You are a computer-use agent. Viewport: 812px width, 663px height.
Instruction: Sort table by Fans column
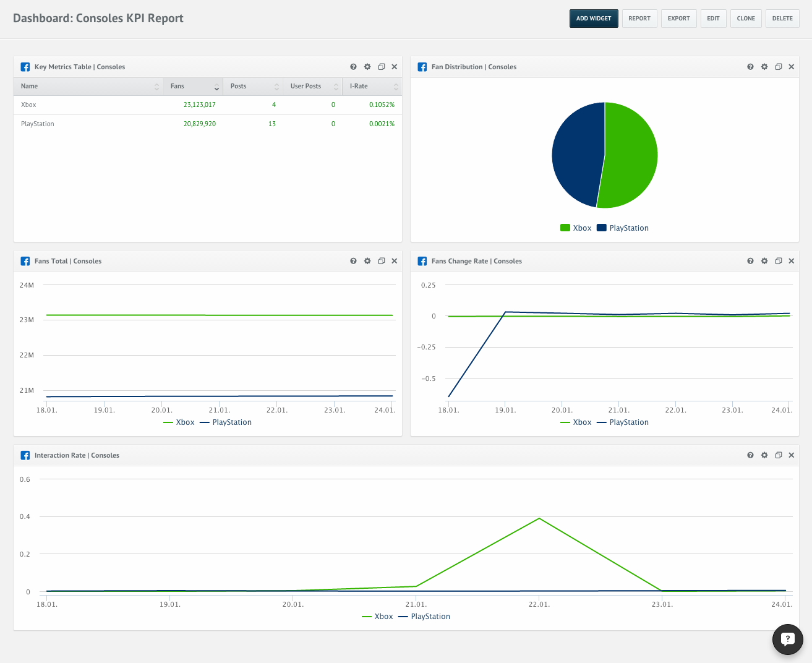(194, 87)
